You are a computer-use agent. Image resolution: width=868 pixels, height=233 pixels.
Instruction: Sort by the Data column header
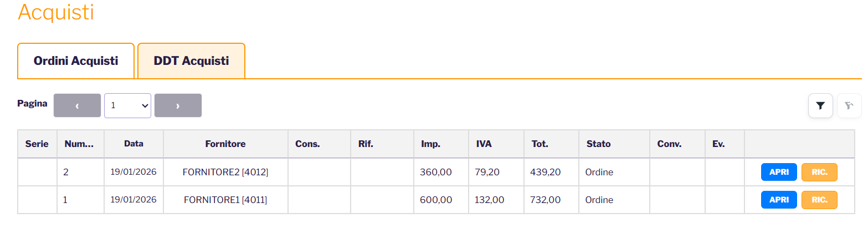tap(133, 144)
